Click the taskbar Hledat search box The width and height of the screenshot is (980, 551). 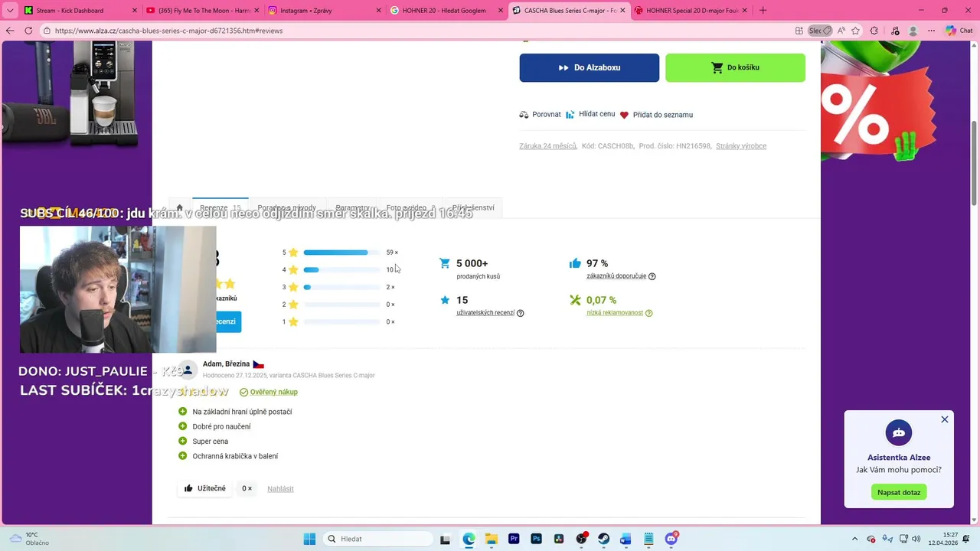[378, 539]
